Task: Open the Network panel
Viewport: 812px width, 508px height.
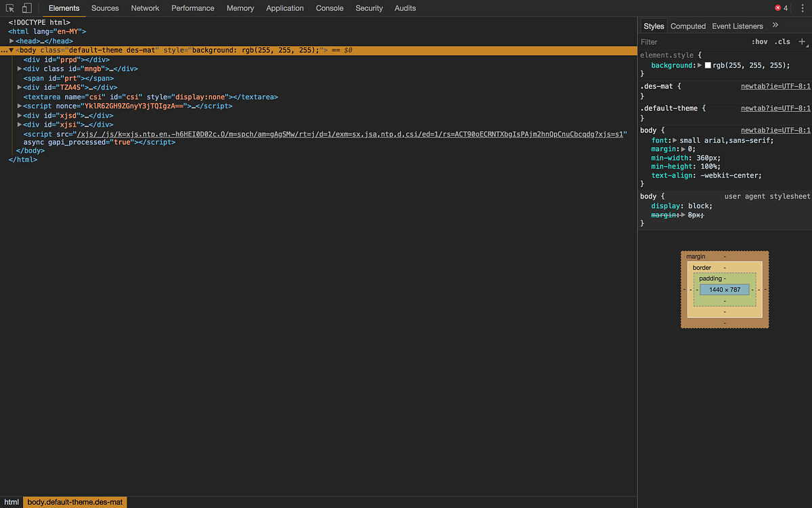Action: click(145, 8)
